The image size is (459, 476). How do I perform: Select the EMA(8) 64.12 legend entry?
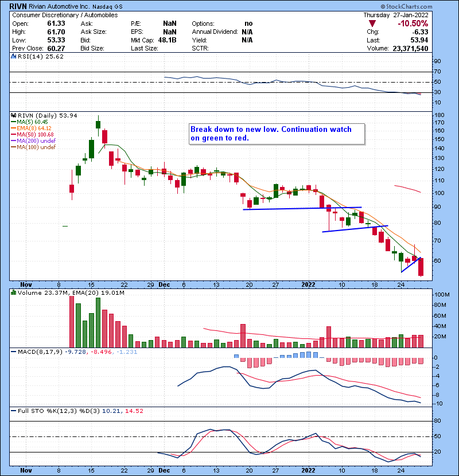pyautogui.click(x=32, y=128)
